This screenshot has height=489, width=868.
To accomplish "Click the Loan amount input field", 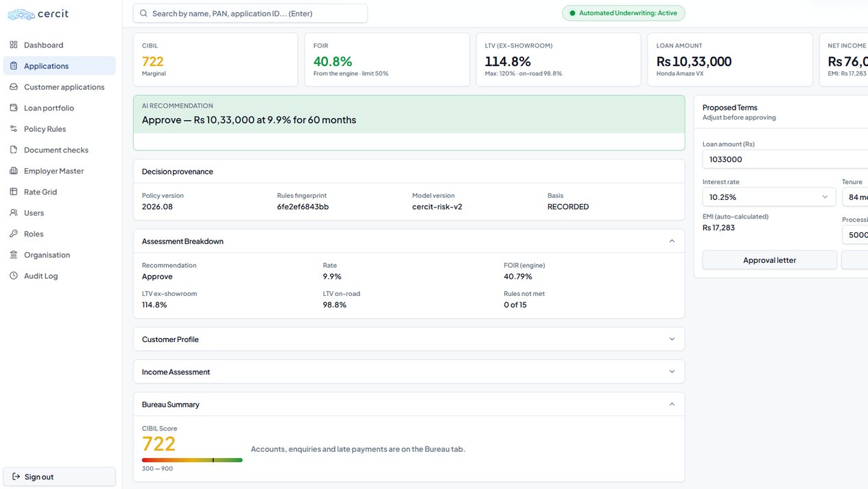I will (785, 159).
